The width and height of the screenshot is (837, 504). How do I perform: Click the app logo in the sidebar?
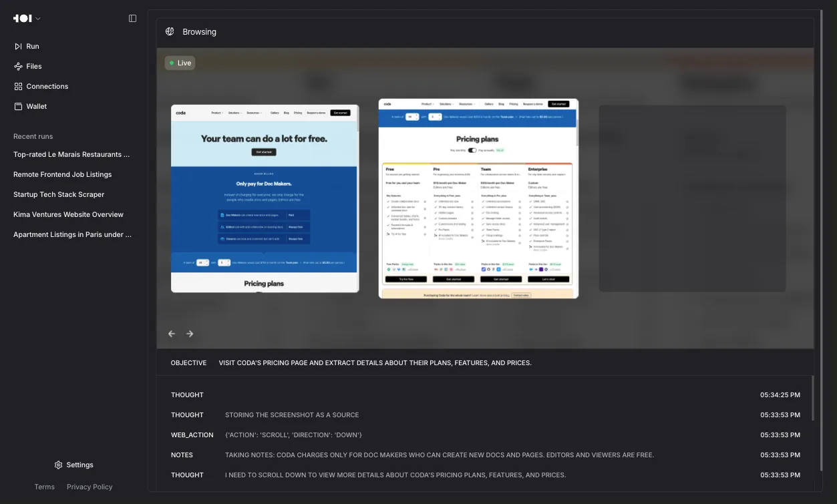pyautogui.click(x=23, y=19)
